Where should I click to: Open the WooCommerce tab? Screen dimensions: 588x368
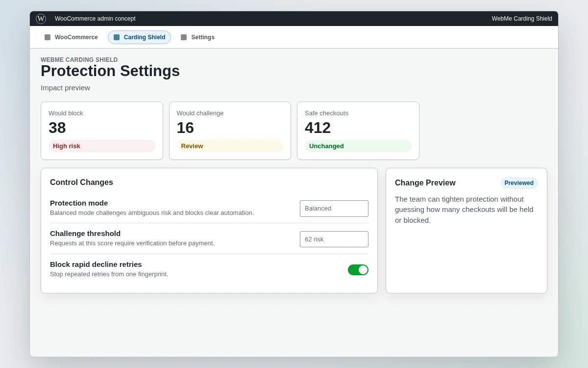(x=71, y=37)
